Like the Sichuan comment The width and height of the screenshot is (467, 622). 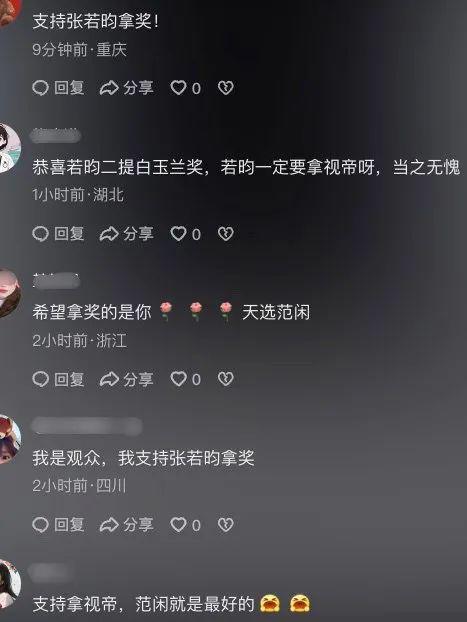[x=185, y=525]
